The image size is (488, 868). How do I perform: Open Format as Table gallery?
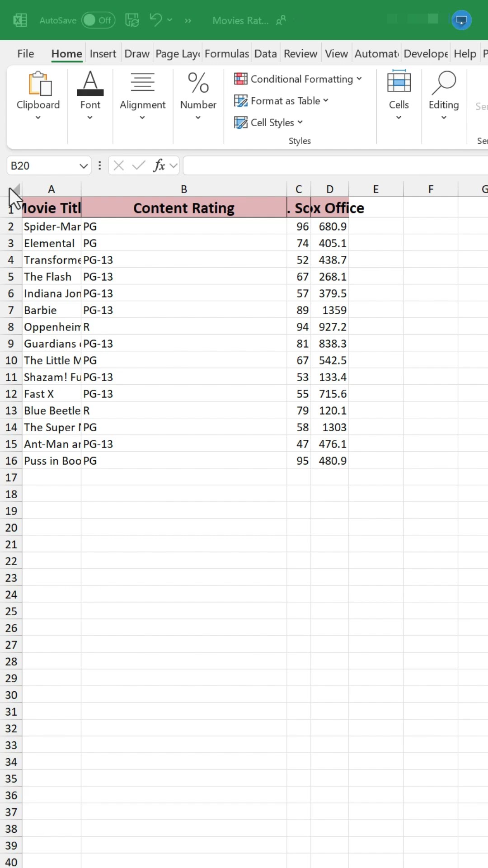click(281, 100)
